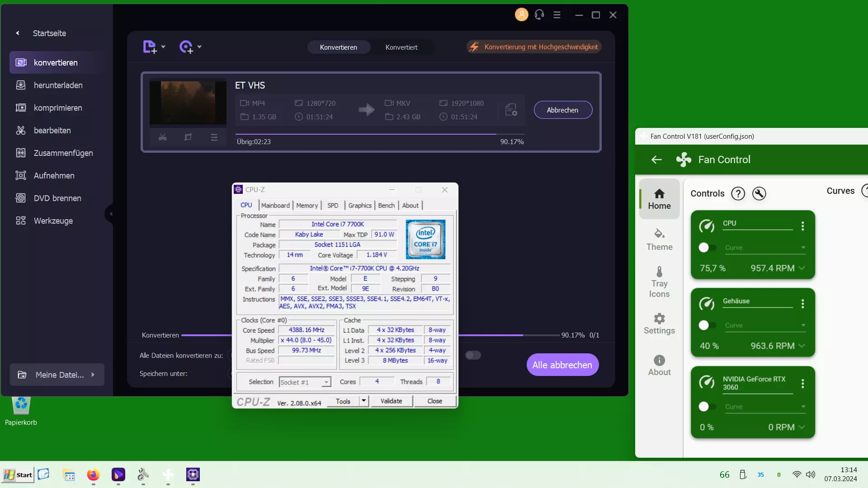The image size is (868, 488).
Task: Open the Gehäuse card Curve dropdown
Action: click(765, 325)
